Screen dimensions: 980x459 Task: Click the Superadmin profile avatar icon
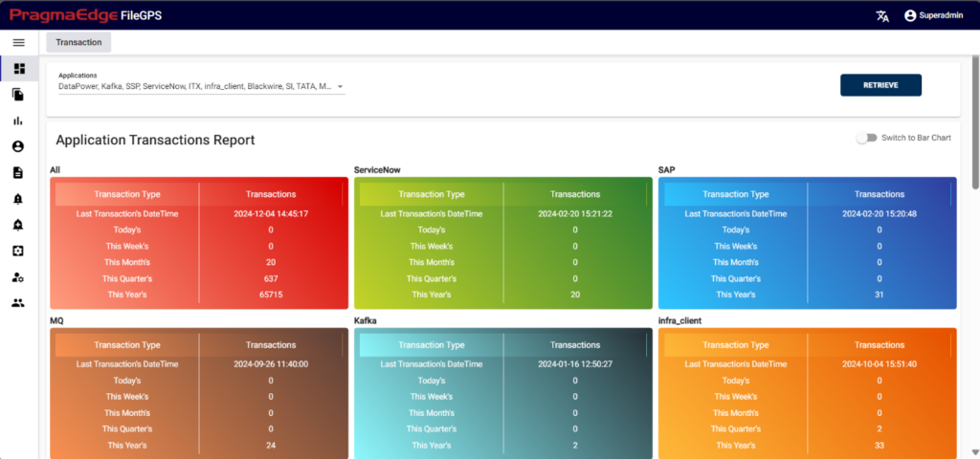click(910, 15)
